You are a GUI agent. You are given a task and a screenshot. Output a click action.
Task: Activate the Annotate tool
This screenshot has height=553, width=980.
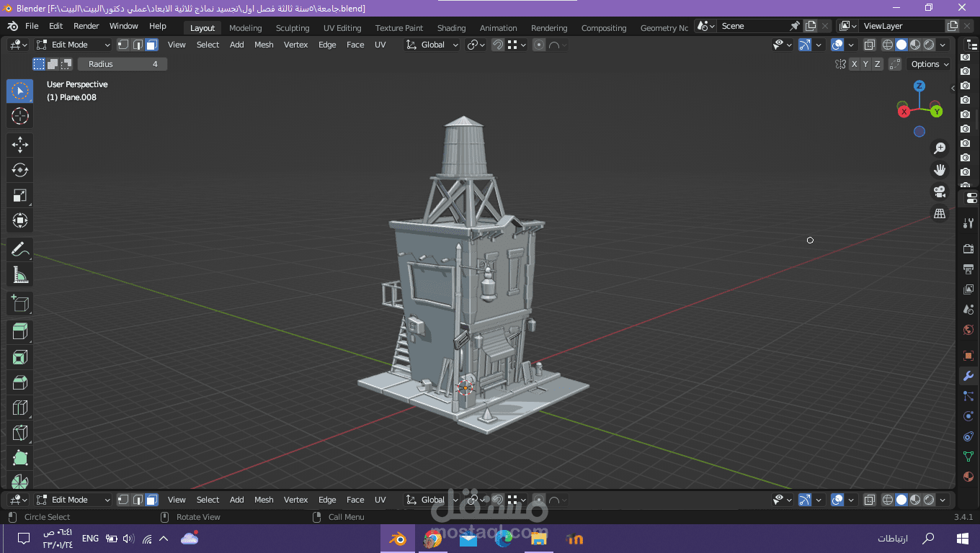[x=19, y=250]
